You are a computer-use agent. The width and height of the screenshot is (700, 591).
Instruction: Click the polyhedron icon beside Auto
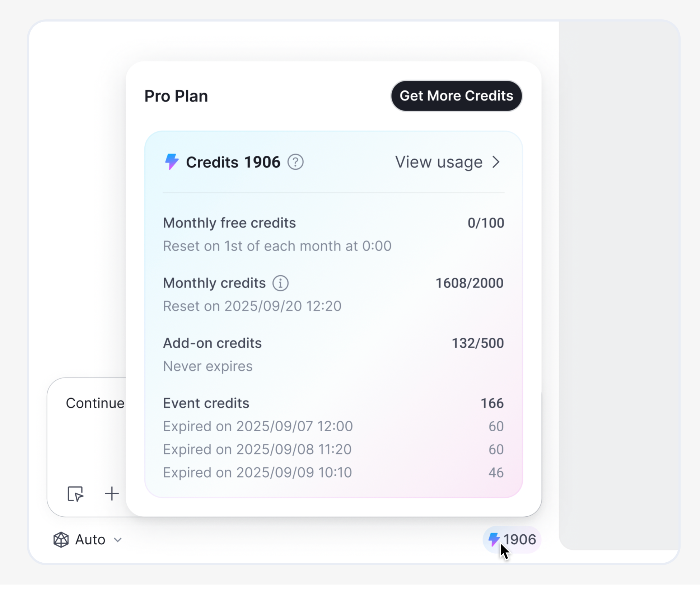[61, 540]
